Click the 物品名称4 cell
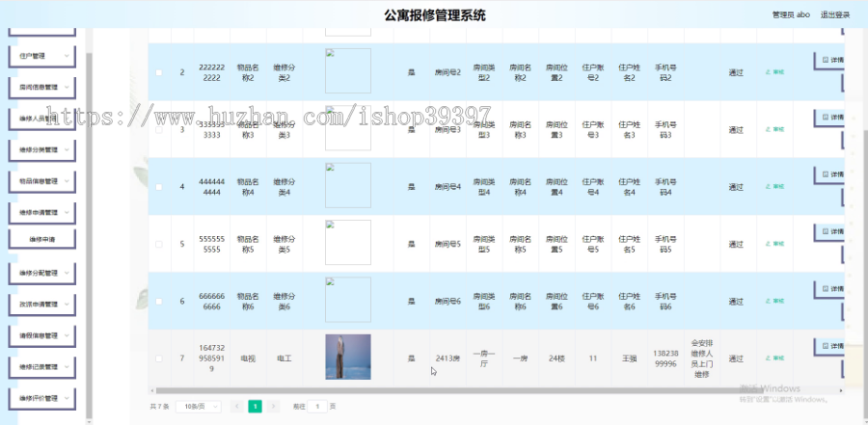This screenshot has width=868, height=425. [x=248, y=187]
